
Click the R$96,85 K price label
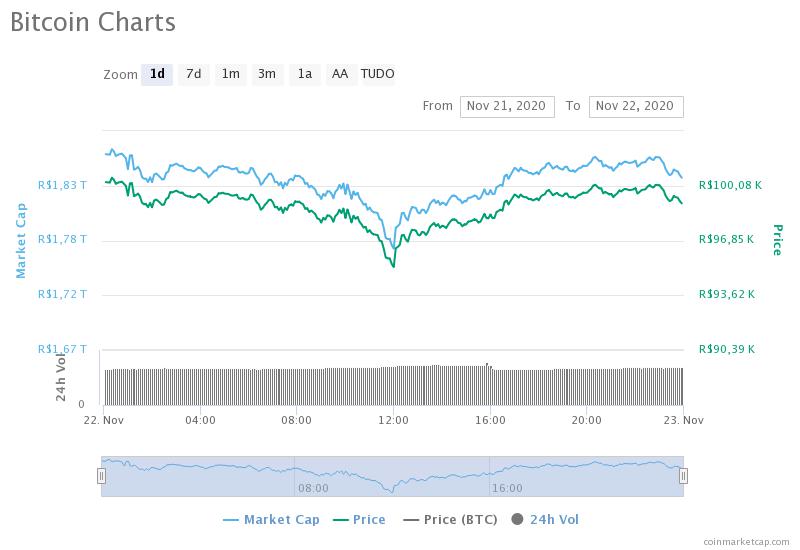(726, 239)
